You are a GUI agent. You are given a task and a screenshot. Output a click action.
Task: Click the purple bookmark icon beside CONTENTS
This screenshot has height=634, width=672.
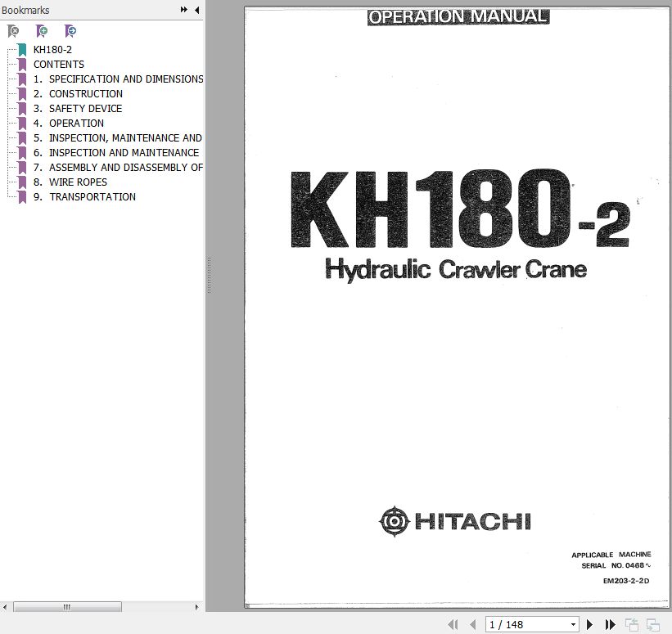coord(22,65)
